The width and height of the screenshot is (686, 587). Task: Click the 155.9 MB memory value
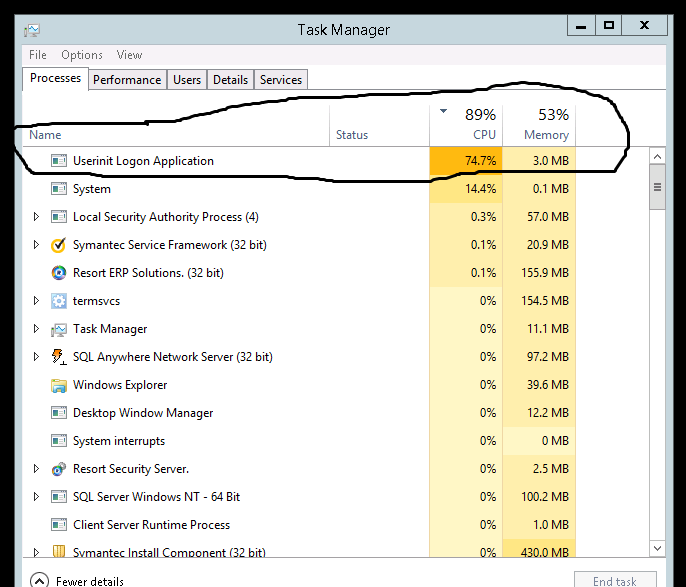(545, 273)
